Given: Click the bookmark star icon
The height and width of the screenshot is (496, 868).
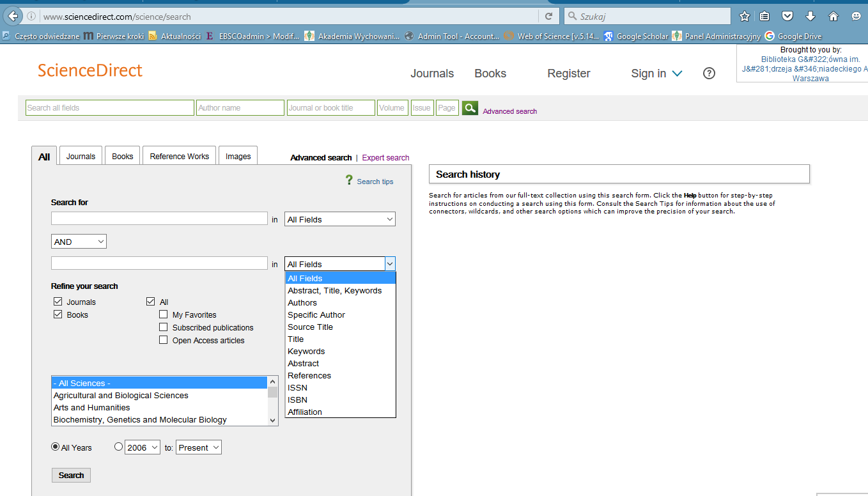Looking at the screenshot, I should pyautogui.click(x=744, y=16).
